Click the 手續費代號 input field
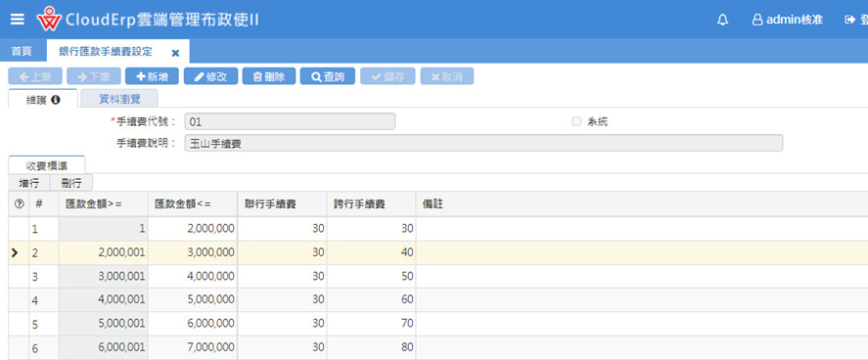 [x=290, y=121]
